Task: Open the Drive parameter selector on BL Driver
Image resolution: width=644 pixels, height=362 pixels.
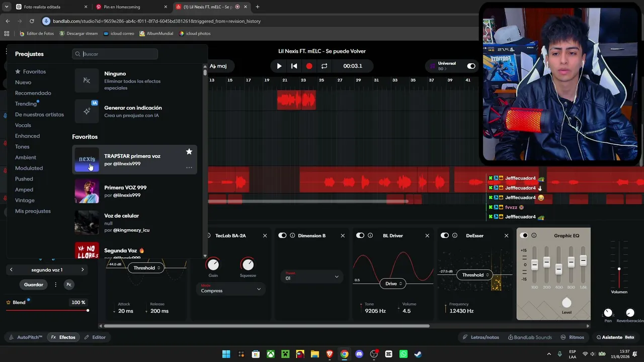Action: point(394,284)
